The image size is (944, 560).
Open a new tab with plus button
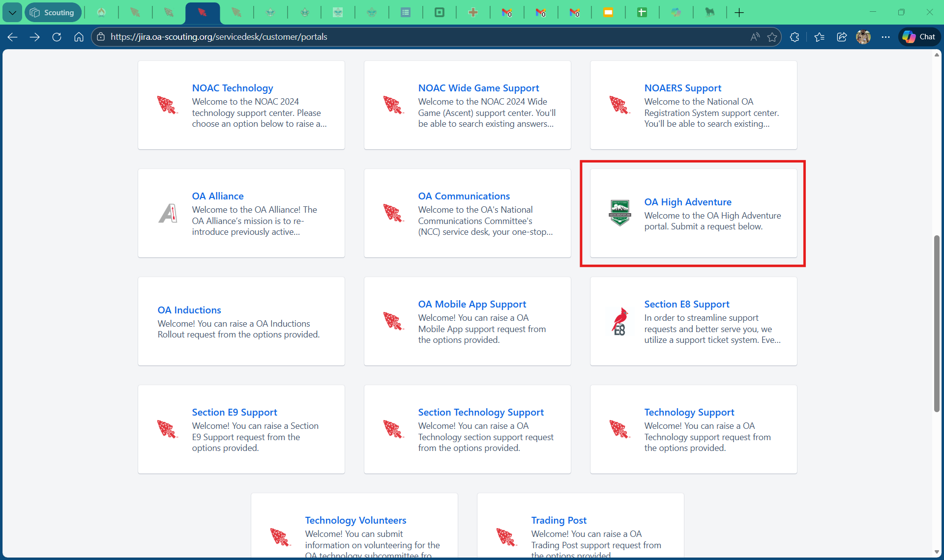pos(739,13)
